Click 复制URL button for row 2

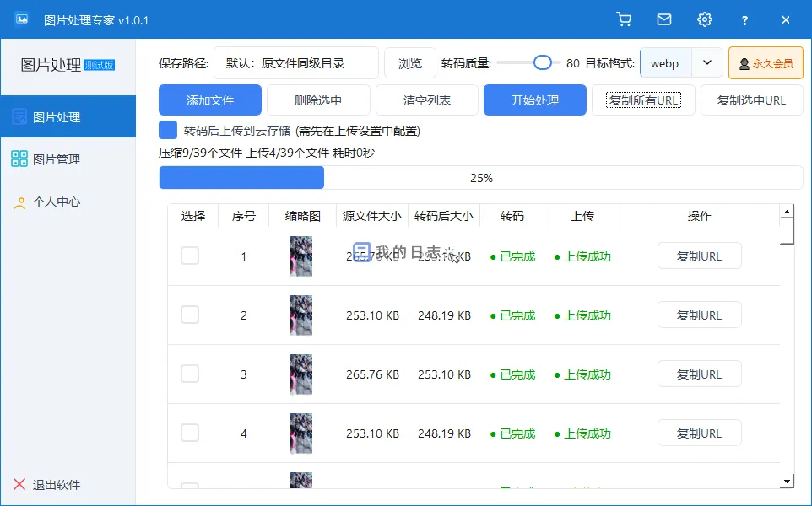click(699, 315)
